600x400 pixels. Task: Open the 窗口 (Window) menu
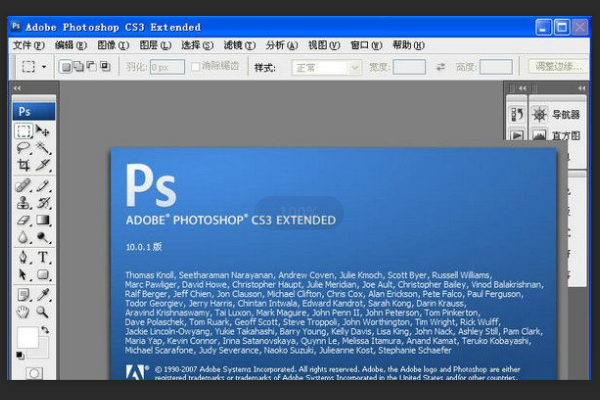click(366, 45)
